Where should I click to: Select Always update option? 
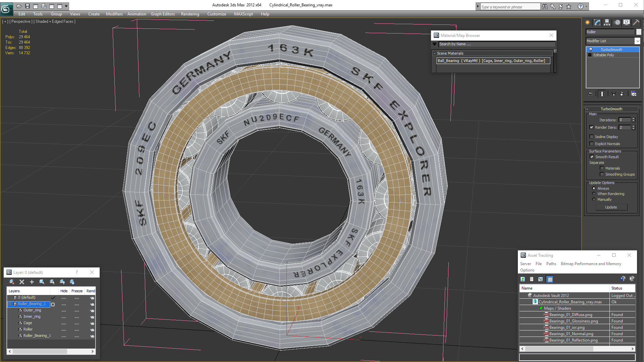[594, 188]
